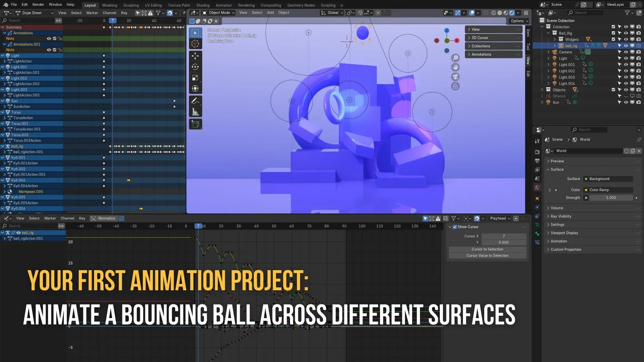Open the Render Properties tab in the Properties editor
Screen dimensions: 644x362
point(538,152)
